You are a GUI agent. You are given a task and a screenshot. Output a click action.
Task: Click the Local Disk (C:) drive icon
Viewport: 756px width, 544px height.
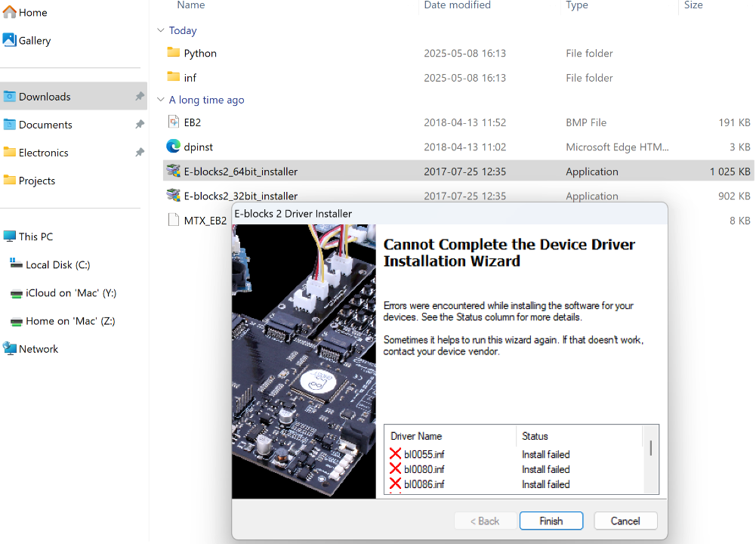17,264
